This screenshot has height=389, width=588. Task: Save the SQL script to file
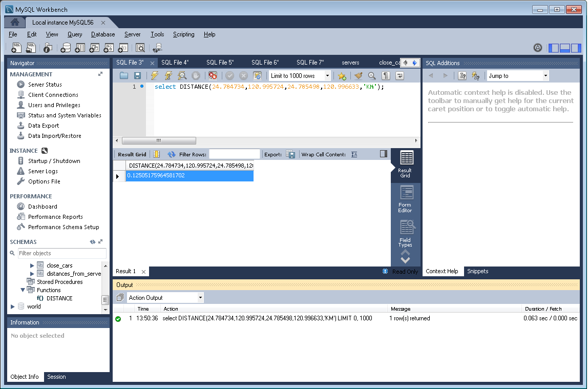point(137,76)
